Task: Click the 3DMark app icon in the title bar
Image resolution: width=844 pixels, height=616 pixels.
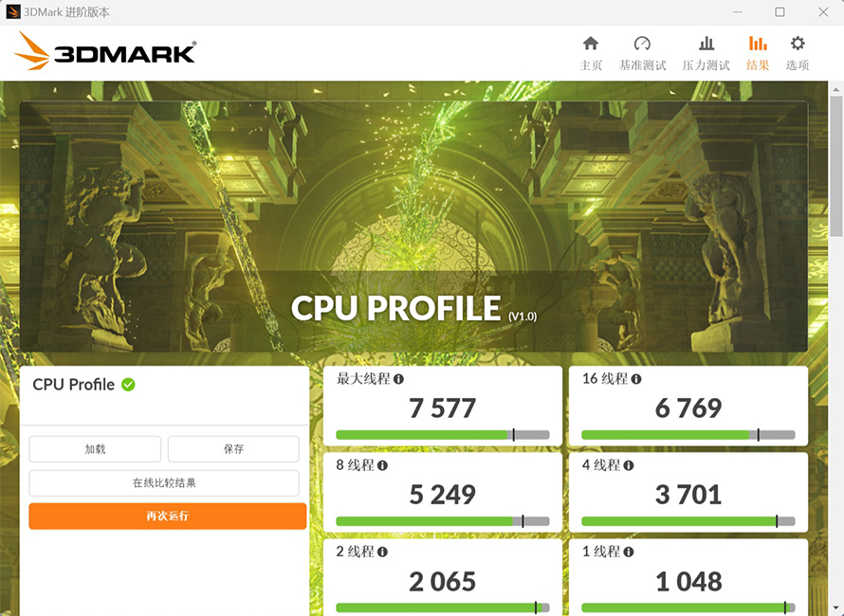Action: coord(13,11)
